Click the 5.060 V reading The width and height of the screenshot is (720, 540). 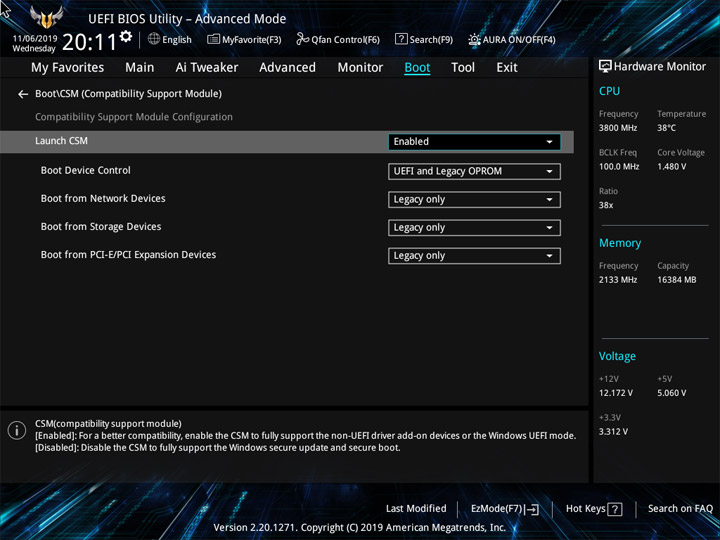tap(672, 393)
